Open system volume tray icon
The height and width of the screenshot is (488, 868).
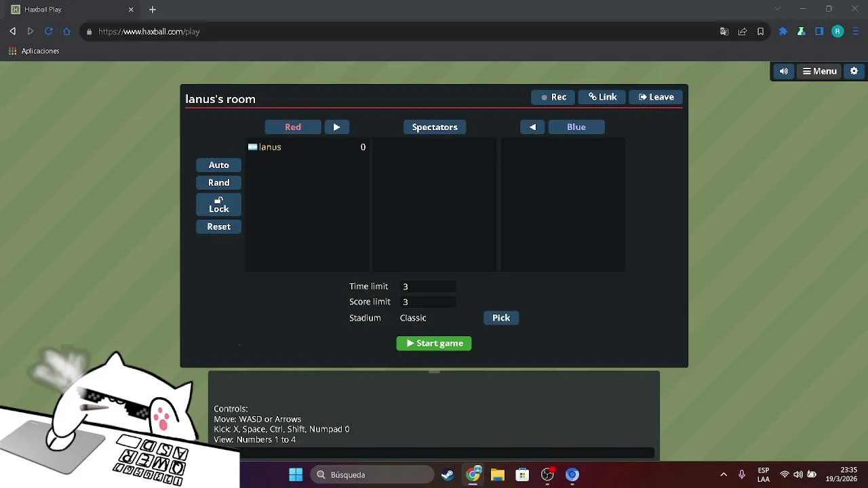(798, 474)
